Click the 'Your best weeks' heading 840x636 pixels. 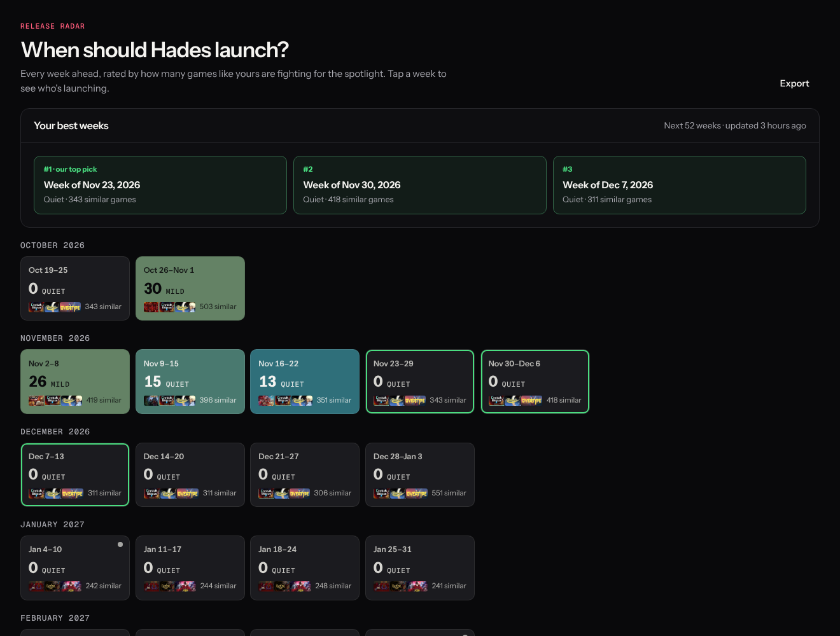[x=71, y=126]
